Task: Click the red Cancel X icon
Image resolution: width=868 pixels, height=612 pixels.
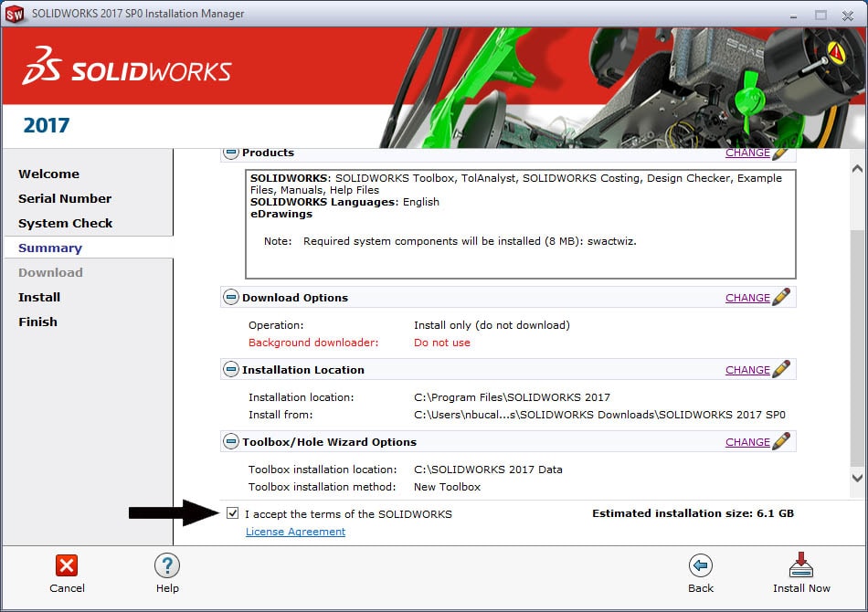Action: coord(67,565)
